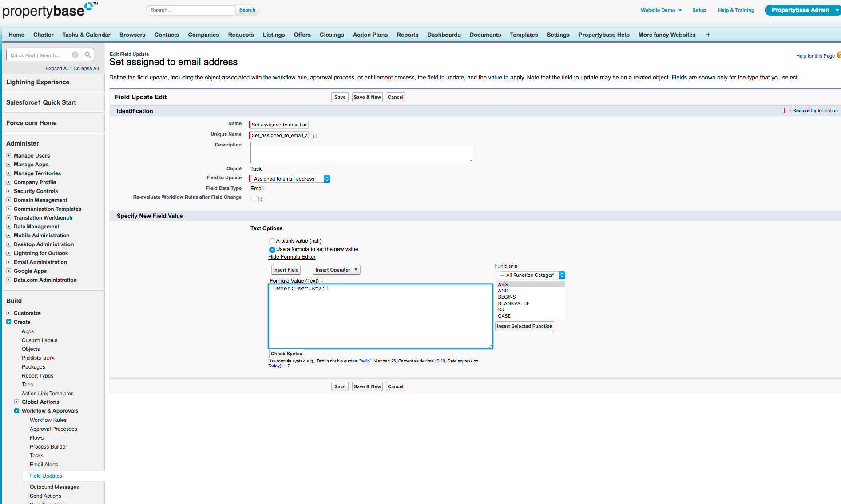Click Insert Selected Function button

pyautogui.click(x=524, y=326)
